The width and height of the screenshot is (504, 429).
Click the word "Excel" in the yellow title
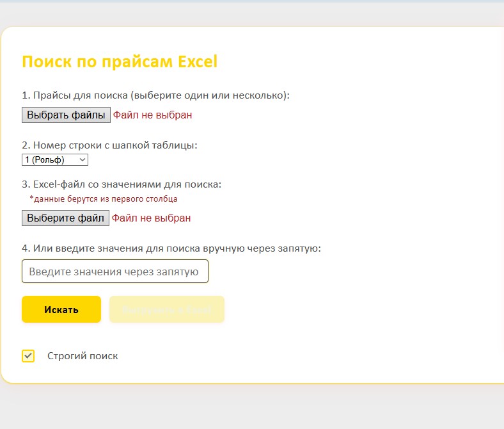[198, 61]
